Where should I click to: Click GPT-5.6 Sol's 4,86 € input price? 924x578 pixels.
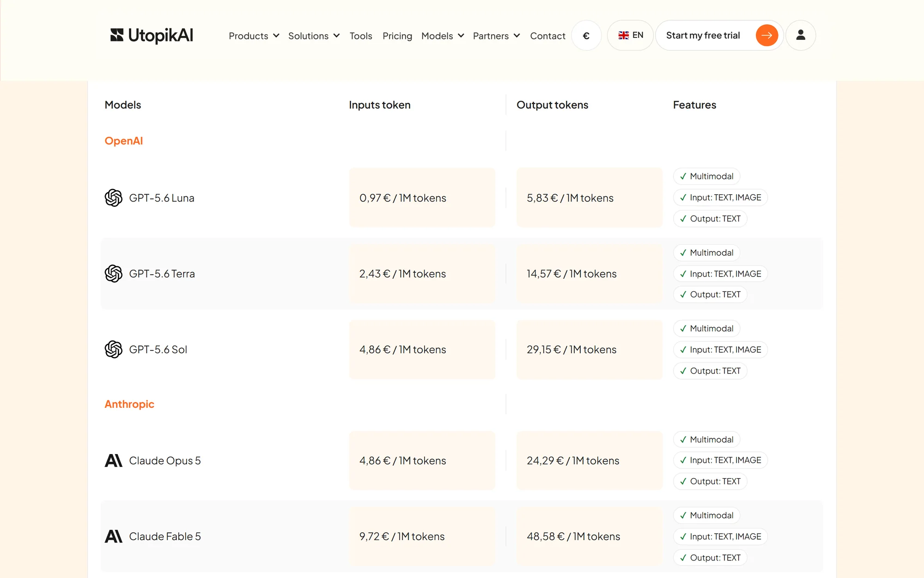click(x=422, y=350)
